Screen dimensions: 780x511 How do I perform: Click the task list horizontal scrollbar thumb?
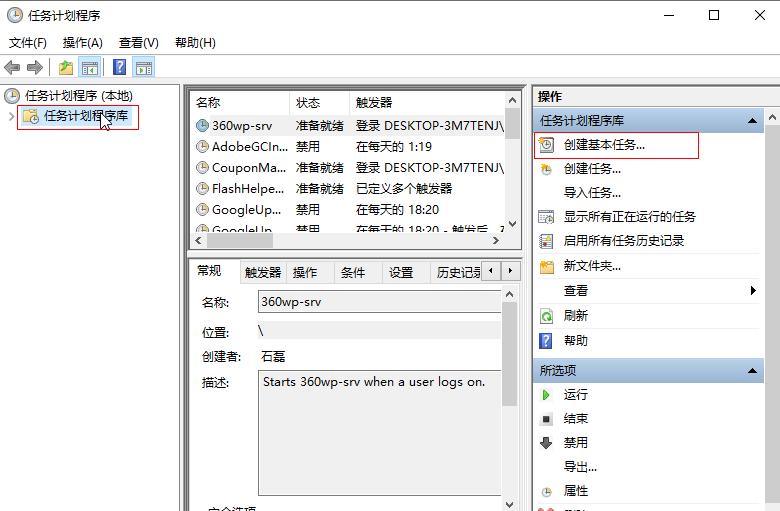(240, 241)
